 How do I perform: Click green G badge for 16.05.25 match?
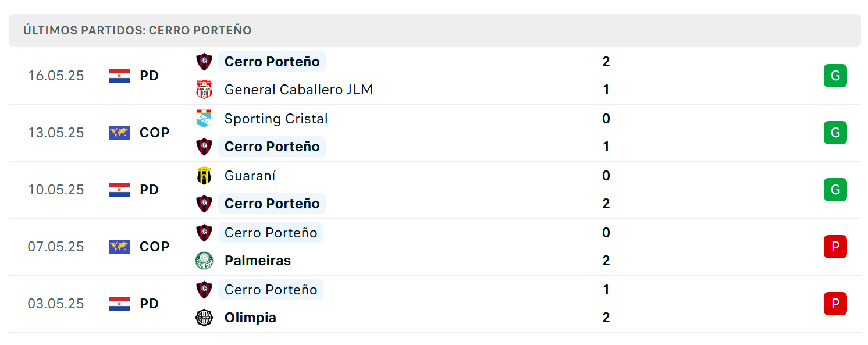click(835, 76)
